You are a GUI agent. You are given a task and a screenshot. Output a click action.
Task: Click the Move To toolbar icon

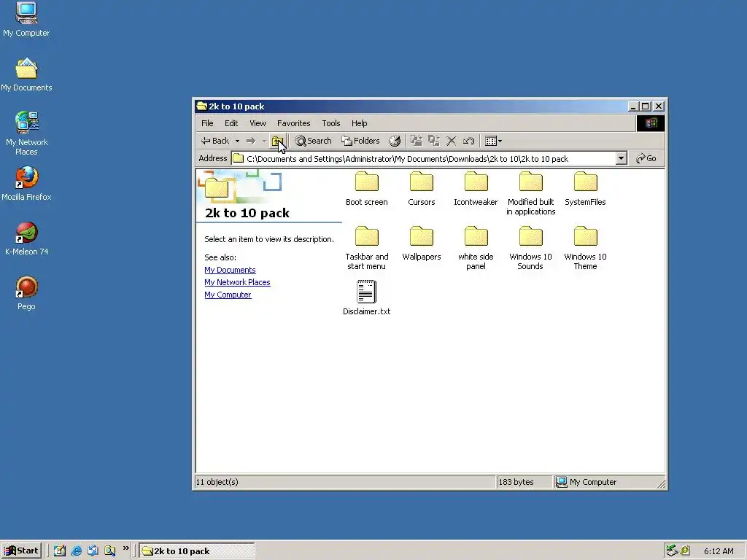pyautogui.click(x=417, y=141)
